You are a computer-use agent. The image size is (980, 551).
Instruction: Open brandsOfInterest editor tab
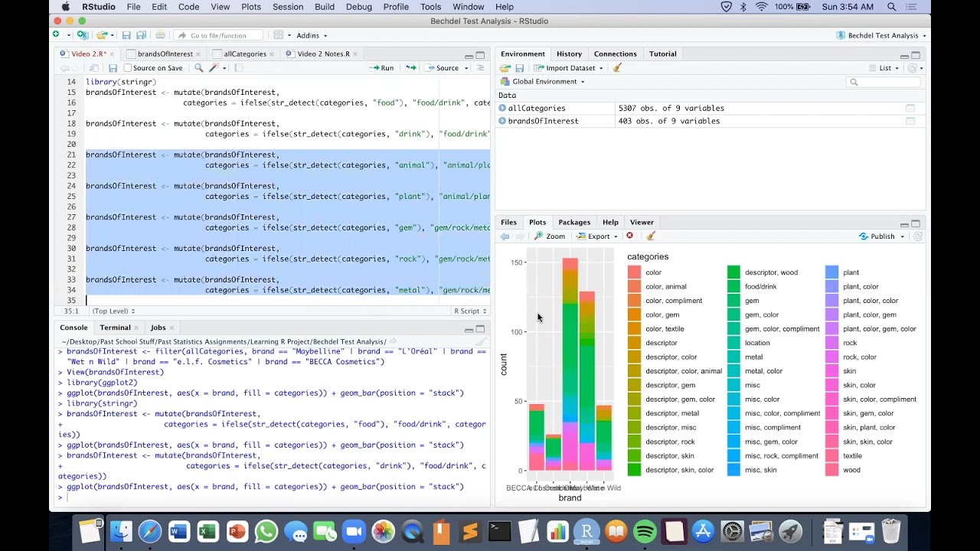[x=165, y=54]
